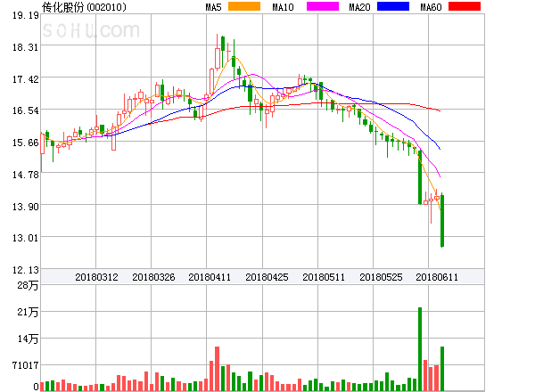Click the 20180611 date label

click(x=437, y=277)
